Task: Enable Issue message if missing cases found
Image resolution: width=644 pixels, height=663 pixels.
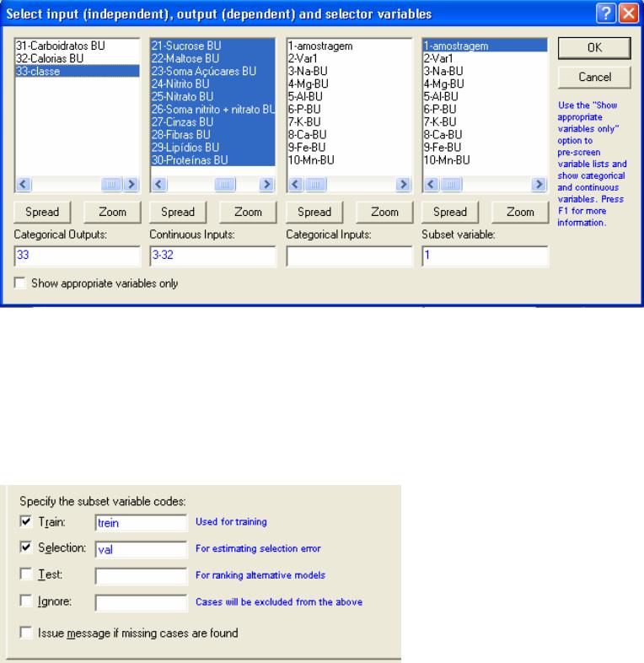Action: click(x=26, y=632)
